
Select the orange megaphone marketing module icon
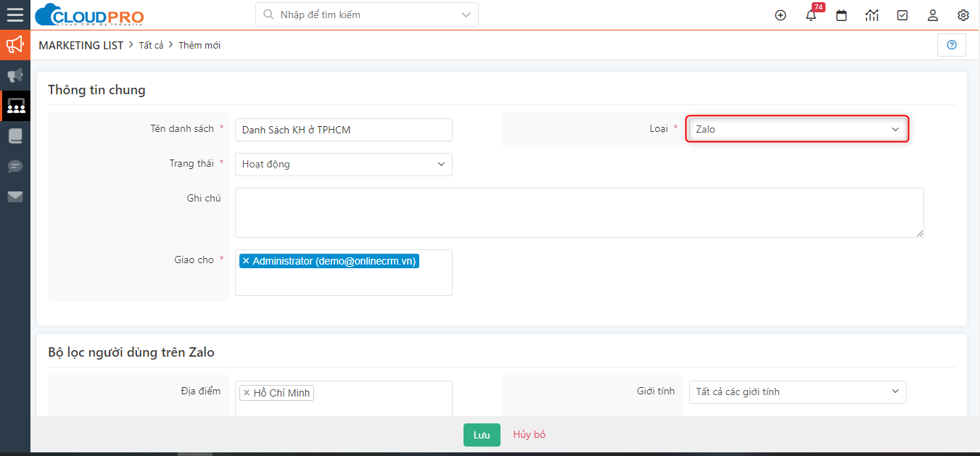click(15, 45)
